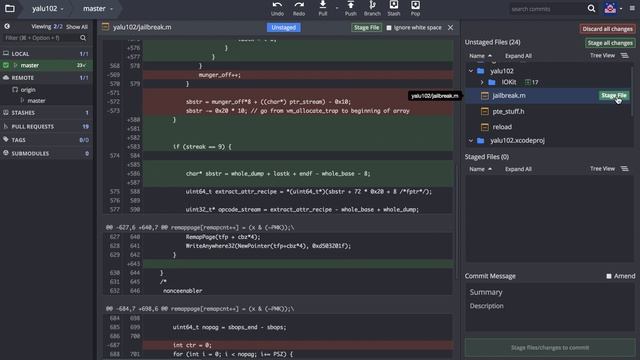Click the IOKit folder icon
The height and width of the screenshot is (360, 640).
point(492,82)
